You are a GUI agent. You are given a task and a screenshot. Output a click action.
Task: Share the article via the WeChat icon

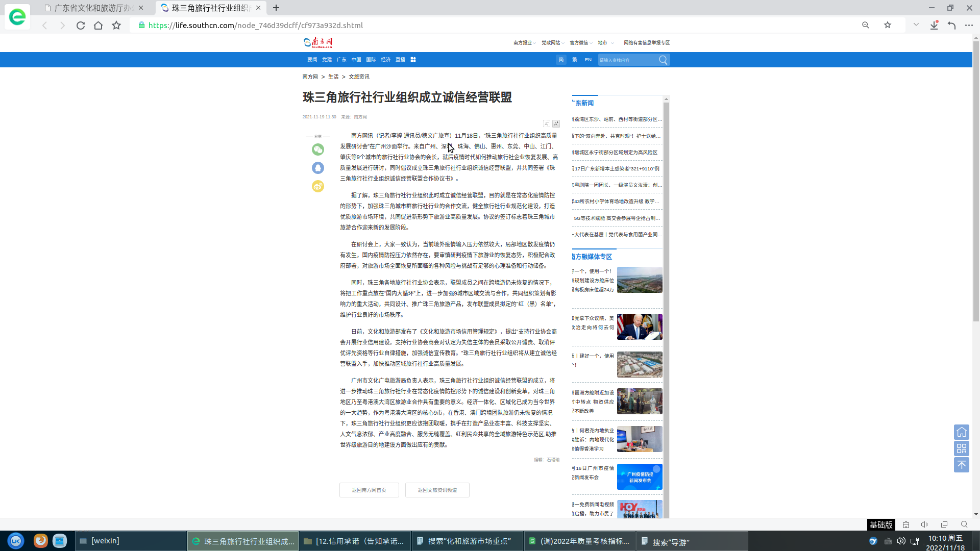(318, 150)
